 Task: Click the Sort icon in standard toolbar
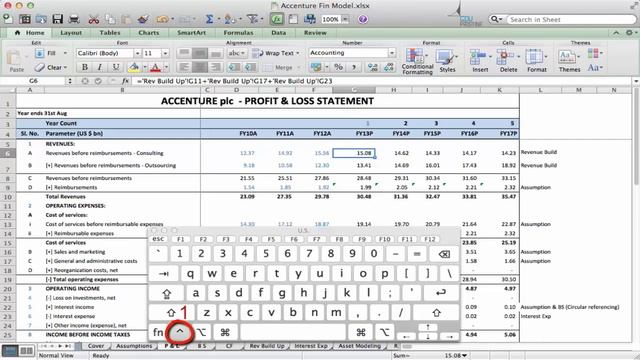click(x=229, y=19)
